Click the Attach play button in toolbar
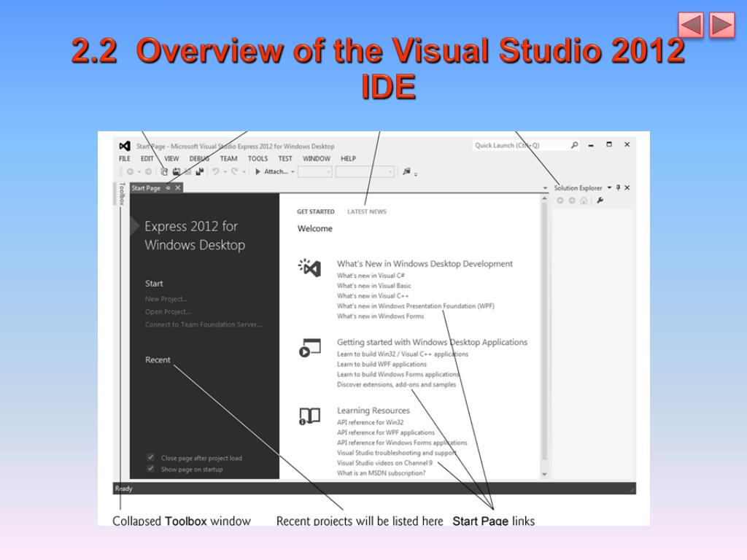The width and height of the screenshot is (747, 560). [x=258, y=171]
